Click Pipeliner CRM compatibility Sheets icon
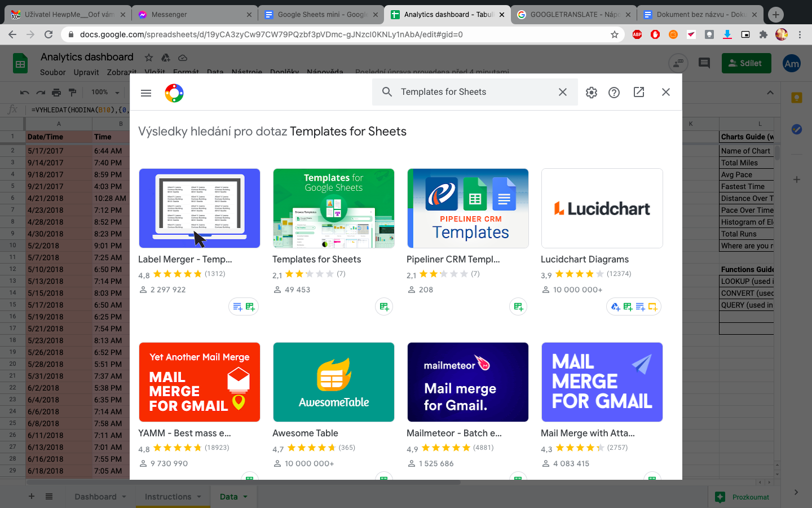Viewport: 812px width, 508px height. pos(518,306)
